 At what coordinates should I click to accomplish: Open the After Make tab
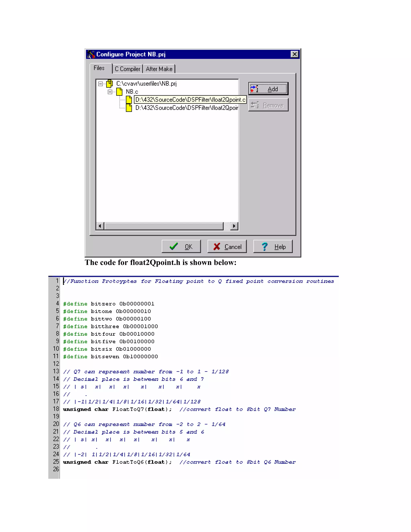tap(159, 69)
